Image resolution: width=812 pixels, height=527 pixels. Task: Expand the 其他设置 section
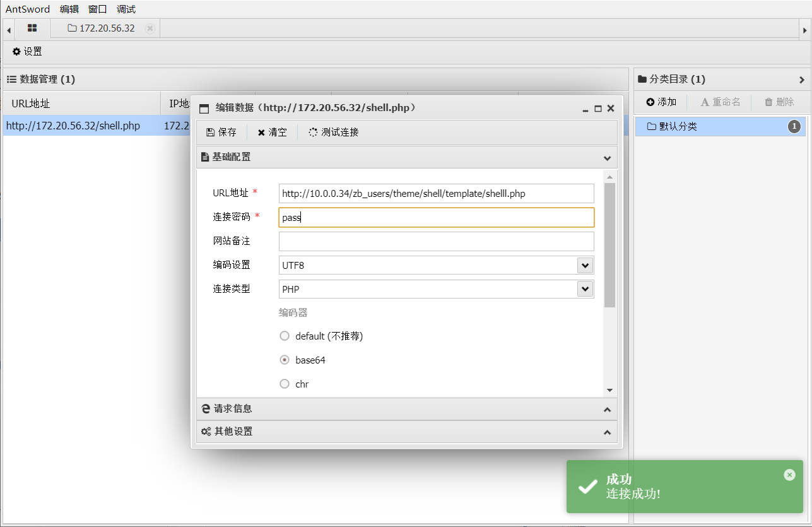point(407,432)
